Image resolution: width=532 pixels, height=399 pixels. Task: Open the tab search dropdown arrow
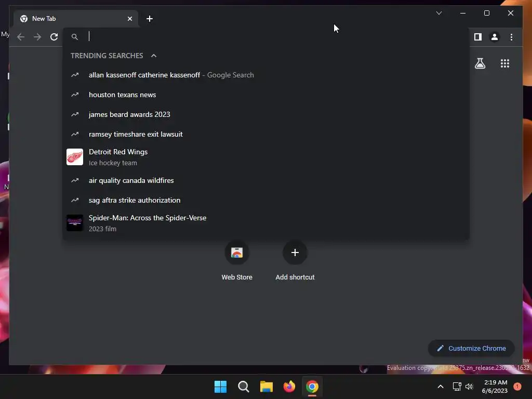(438, 13)
